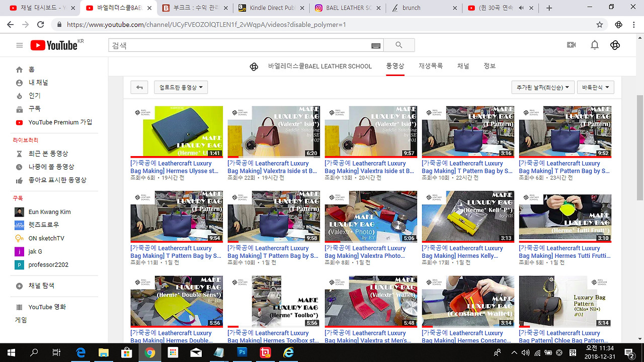Open Chrome from the taskbar
The width and height of the screenshot is (644, 362).
(x=149, y=352)
